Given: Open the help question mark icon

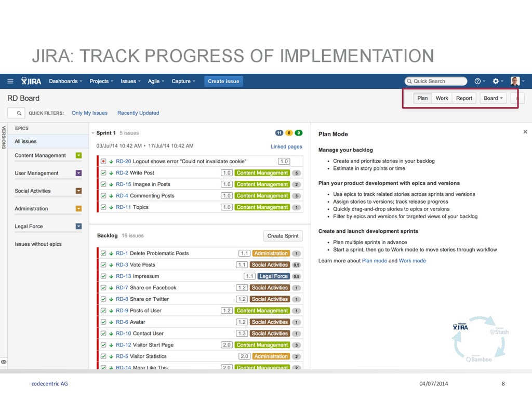Looking at the screenshot, I should 478,81.
